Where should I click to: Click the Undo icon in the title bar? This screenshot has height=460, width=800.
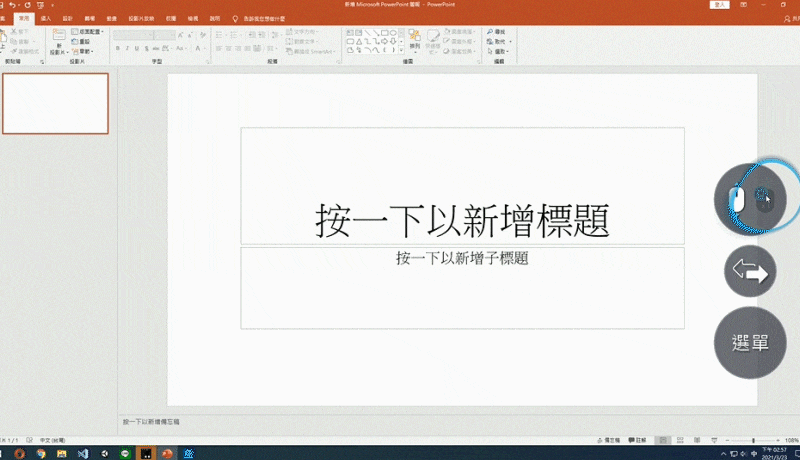12,5
